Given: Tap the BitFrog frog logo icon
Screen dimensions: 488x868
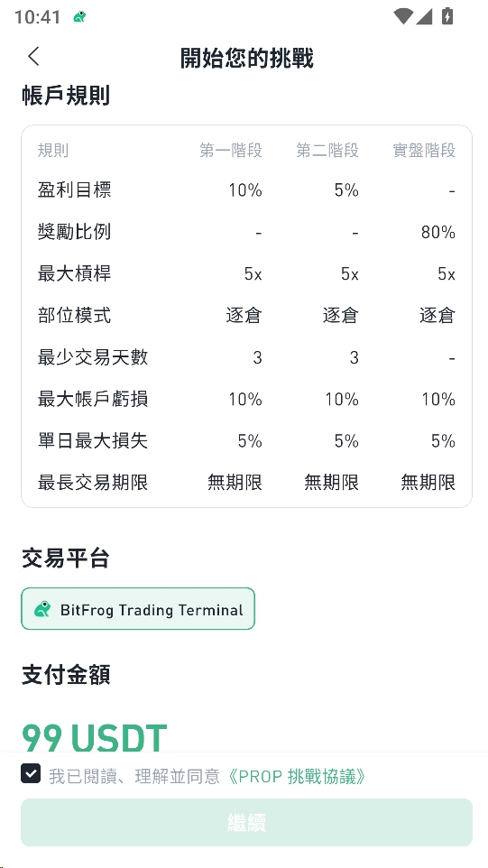Looking at the screenshot, I should click(42, 609).
